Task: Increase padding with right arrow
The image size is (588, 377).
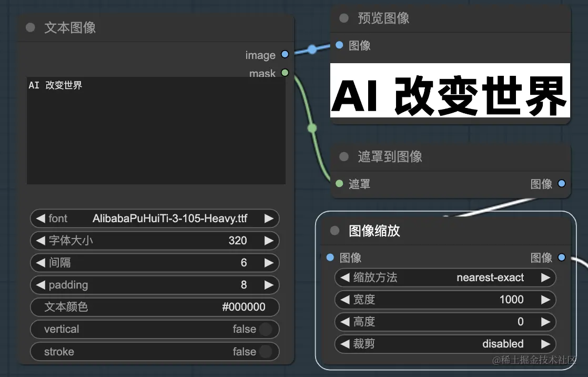Action: click(x=269, y=285)
